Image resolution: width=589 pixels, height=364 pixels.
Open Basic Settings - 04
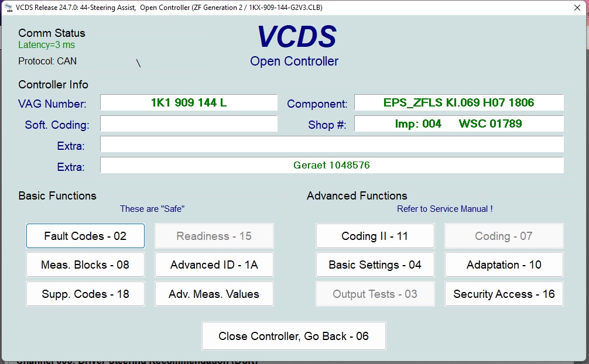click(375, 265)
